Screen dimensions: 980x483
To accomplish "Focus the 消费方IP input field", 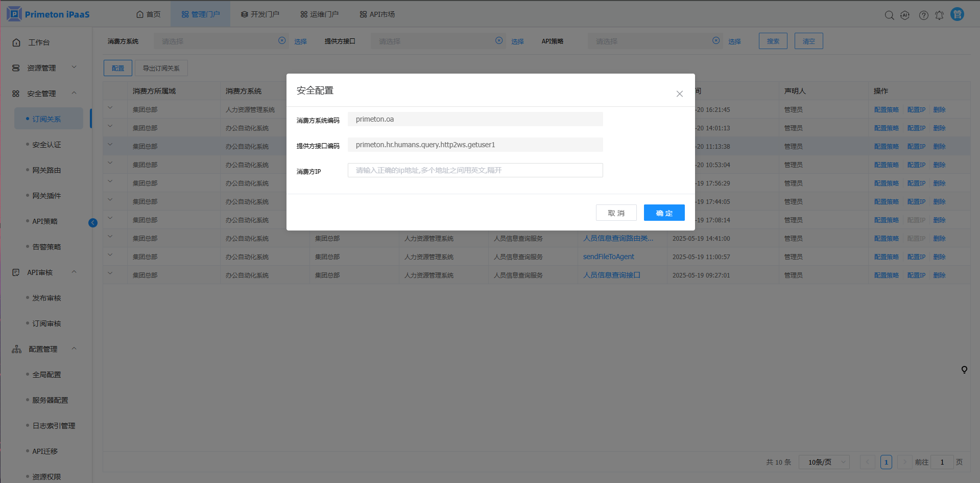I will [475, 170].
